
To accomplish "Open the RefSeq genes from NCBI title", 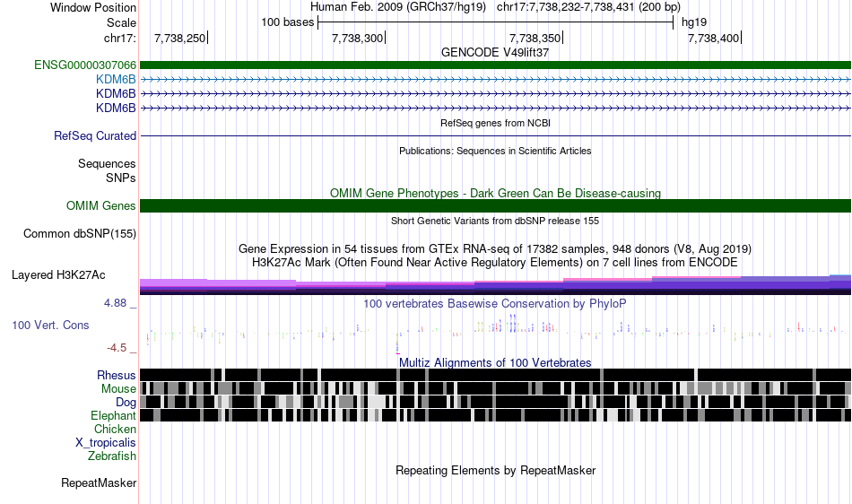I will (495, 123).
